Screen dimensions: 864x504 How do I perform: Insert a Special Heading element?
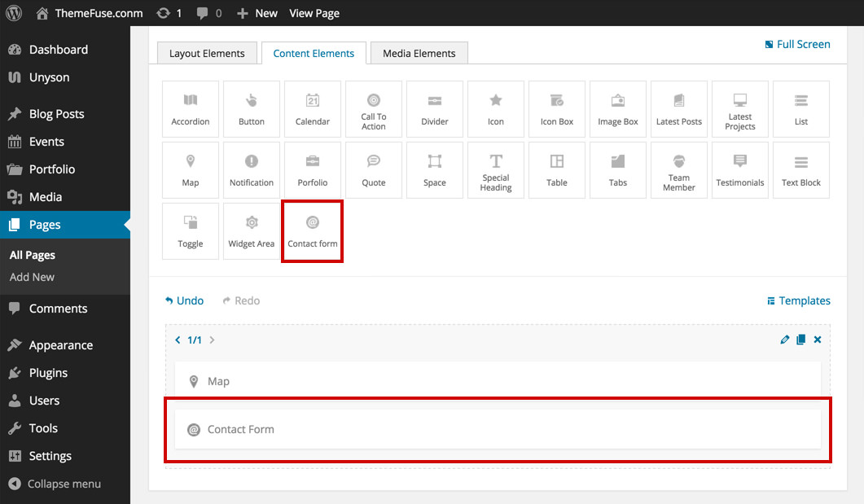point(496,170)
